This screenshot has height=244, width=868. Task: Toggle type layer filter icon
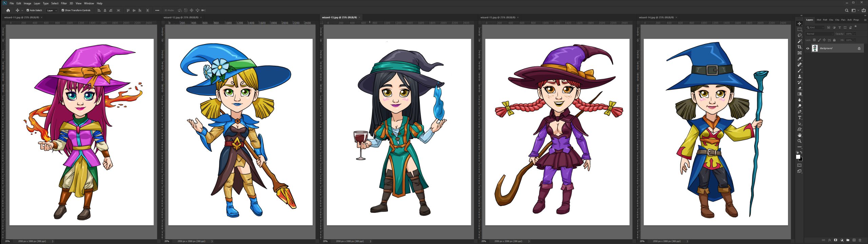pyautogui.click(x=840, y=27)
